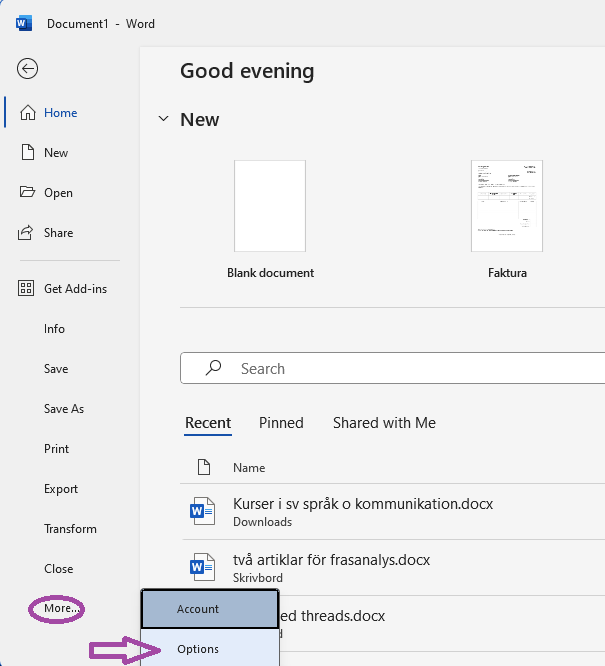Select Save As in the sidebar
The height and width of the screenshot is (666, 605).
click(64, 409)
